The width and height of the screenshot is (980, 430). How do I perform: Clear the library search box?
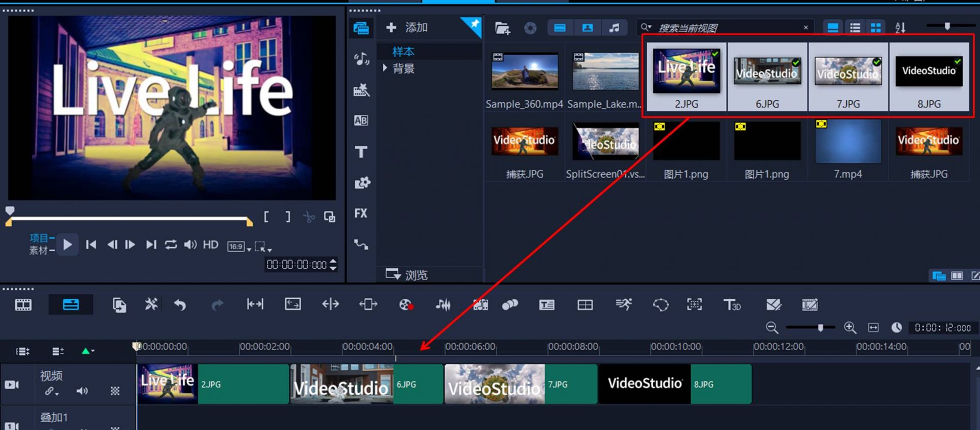point(806,28)
